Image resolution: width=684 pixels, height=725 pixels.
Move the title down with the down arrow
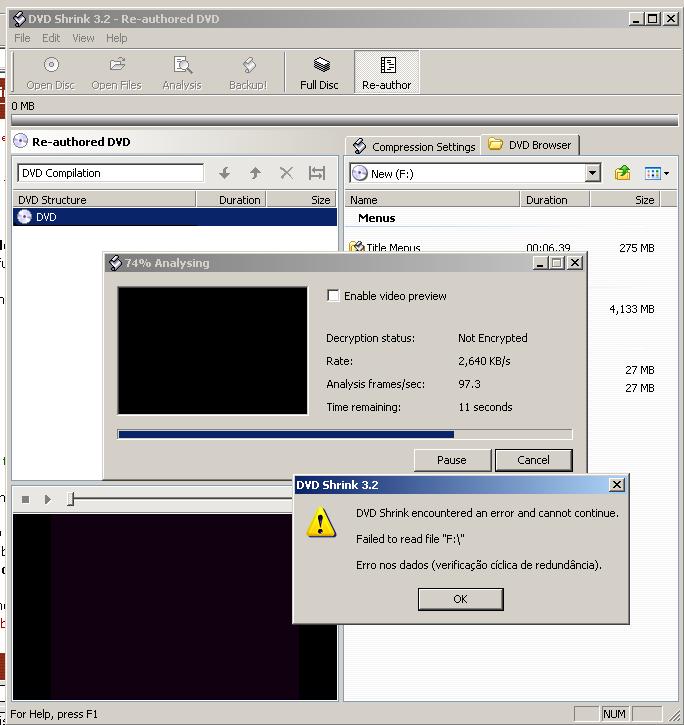[224, 173]
